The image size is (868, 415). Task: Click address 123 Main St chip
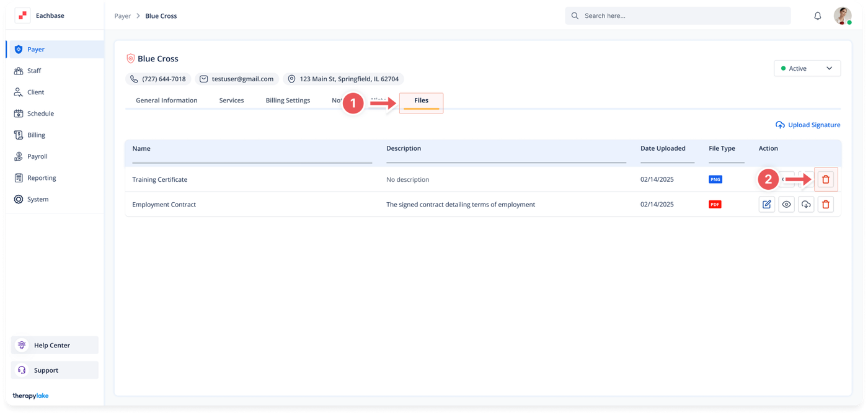[343, 79]
